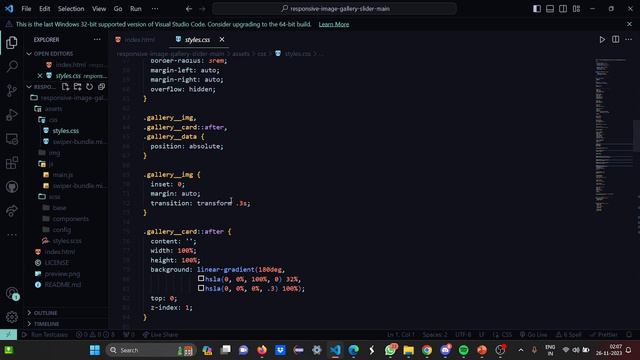Go back with the navigation arrow

click(x=189, y=9)
